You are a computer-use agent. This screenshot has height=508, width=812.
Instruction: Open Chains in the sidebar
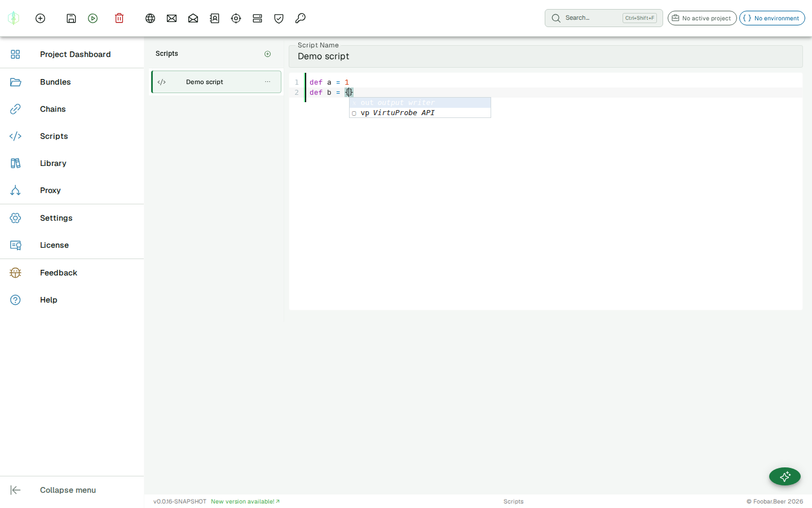pyautogui.click(x=72, y=109)
